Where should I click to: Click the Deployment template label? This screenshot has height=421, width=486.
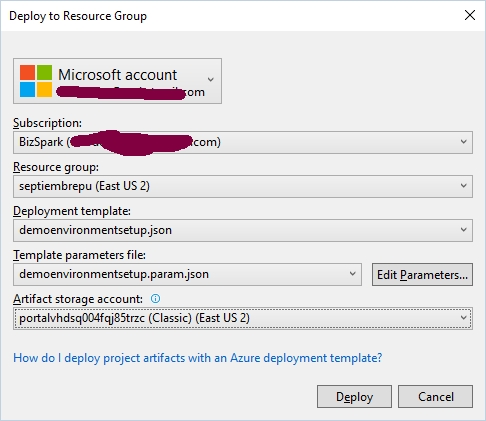click(72, 211)
